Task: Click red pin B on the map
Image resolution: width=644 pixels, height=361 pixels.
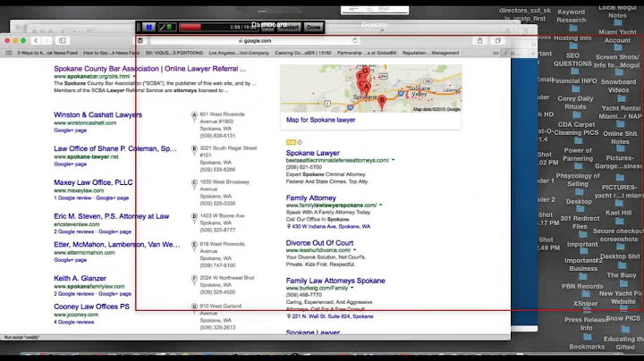Action: click(x=382, y=101)
